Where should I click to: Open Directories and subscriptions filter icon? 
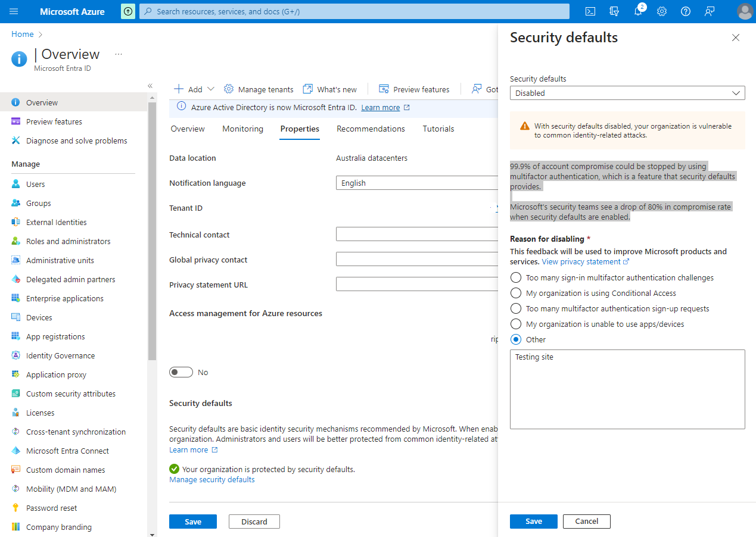pyautogui.click(x=614, y=11)
